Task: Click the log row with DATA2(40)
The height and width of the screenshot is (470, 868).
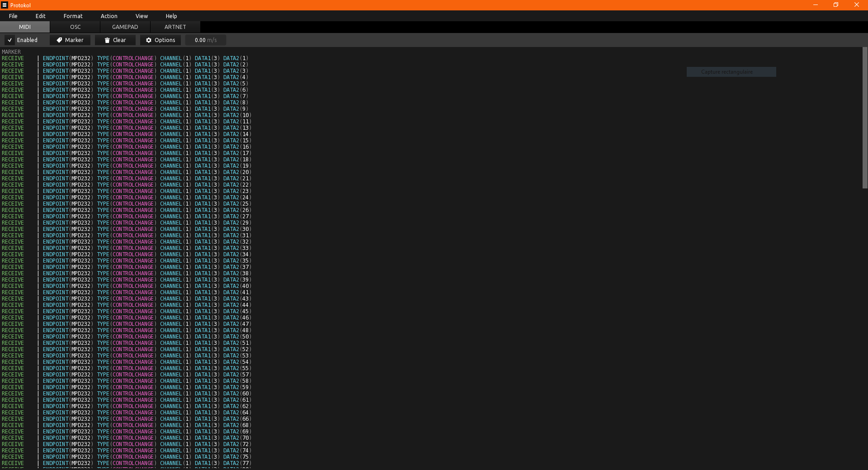Action: 127,286
